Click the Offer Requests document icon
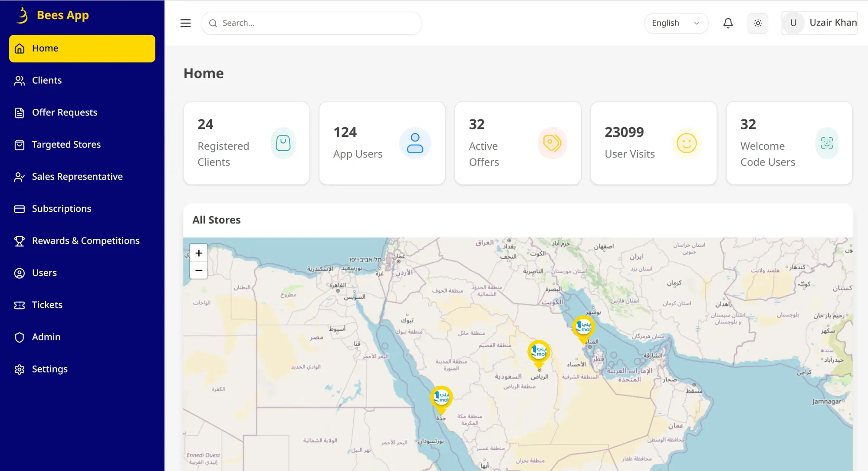868x471 pixels. tap(20, 112)
